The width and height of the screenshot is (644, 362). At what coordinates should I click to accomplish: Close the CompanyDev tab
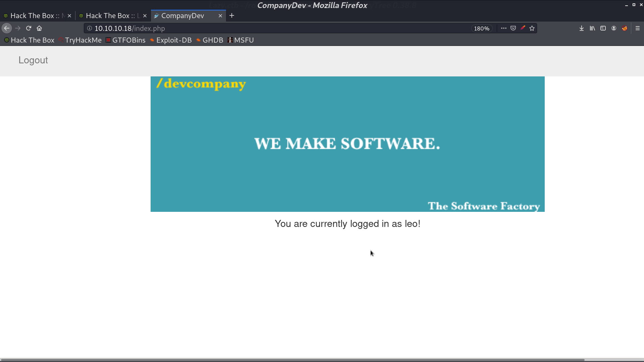[220, 16]
